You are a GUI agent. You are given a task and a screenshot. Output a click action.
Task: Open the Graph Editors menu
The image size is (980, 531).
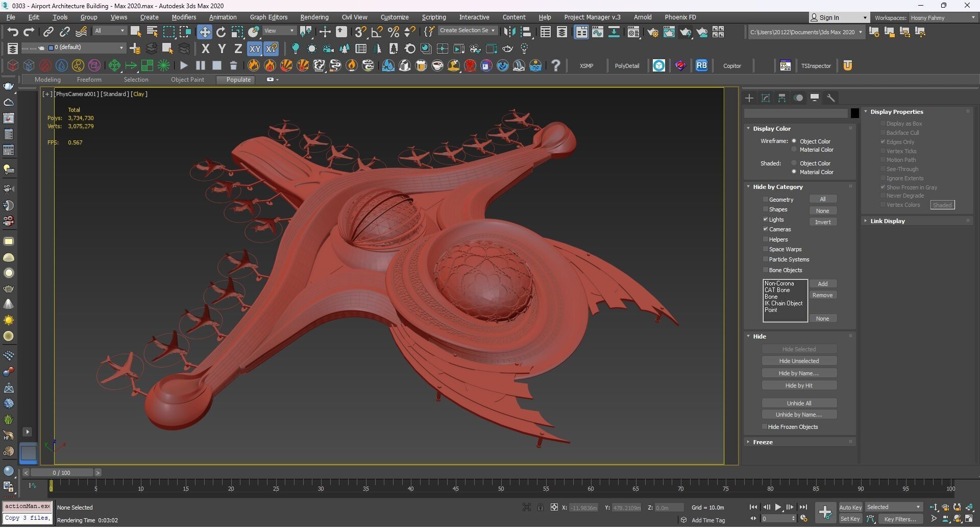coord(268,17)
